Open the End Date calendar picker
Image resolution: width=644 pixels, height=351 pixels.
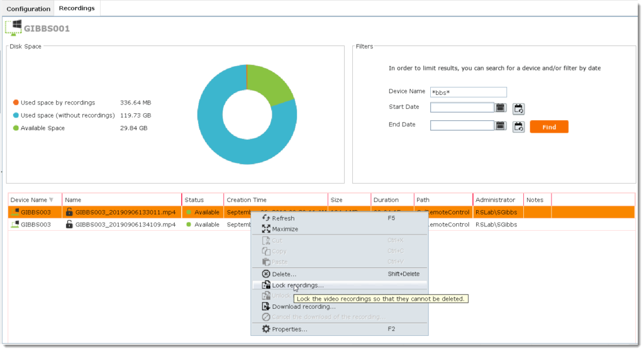click(x=501, y=126)
